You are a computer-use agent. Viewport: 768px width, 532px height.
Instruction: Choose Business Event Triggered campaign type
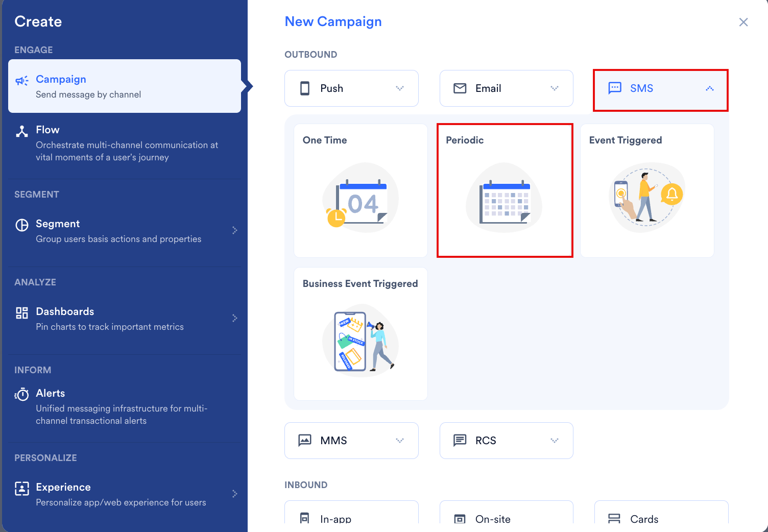(x=361, y=334)
